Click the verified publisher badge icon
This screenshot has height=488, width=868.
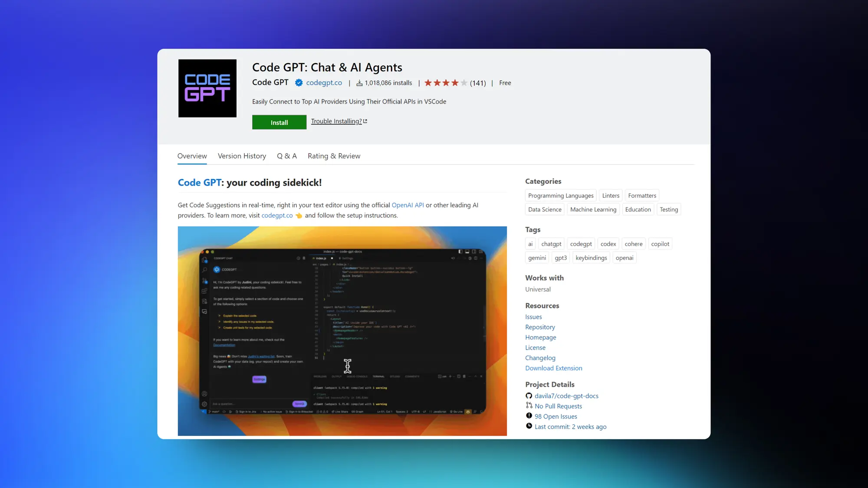299,82
